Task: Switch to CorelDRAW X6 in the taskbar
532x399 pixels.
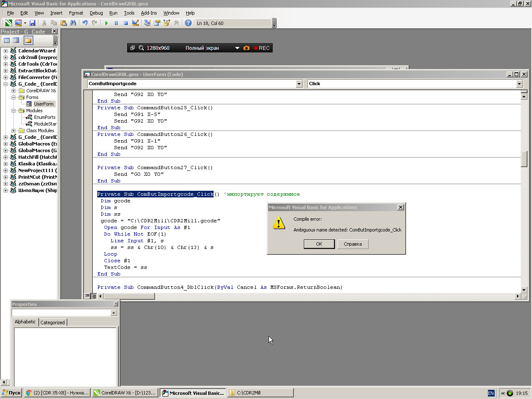Action: [x=125, y=393]
